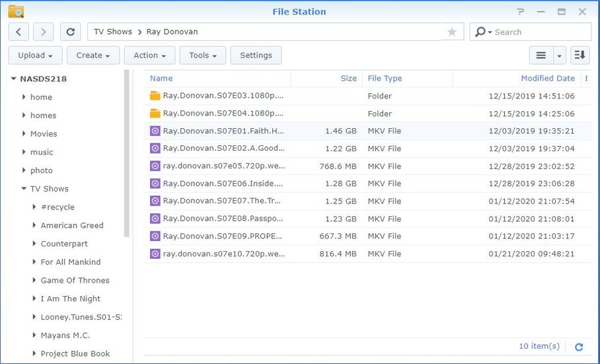Expand the Movies folder arrow
Screen dimensions: 600x364
pyautogui.click(x=24, y=134)
